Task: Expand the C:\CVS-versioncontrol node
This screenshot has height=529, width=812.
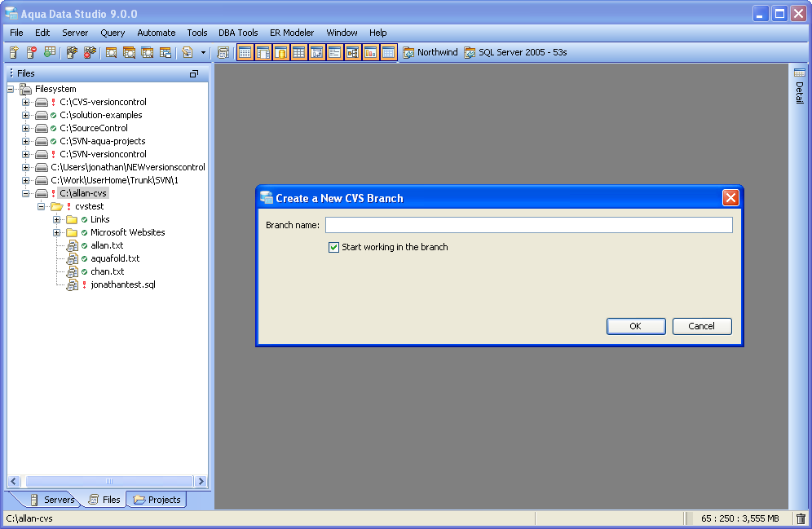Action: point(25,102)
